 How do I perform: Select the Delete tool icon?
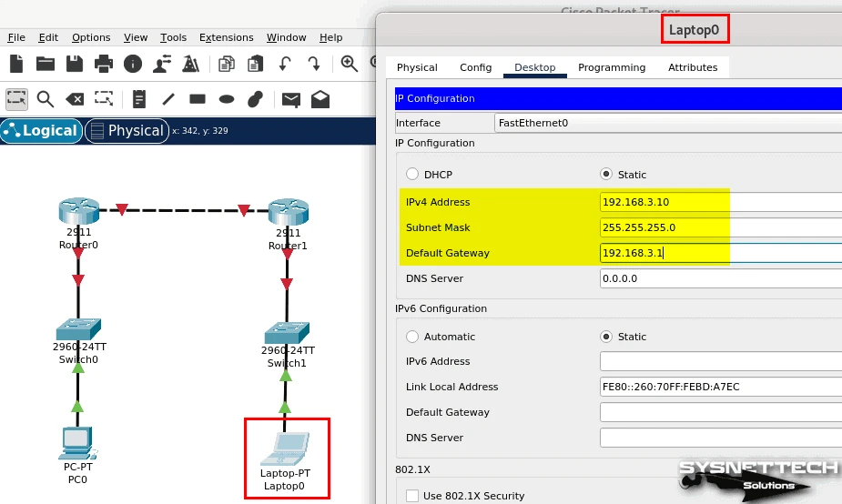pos(75,98)
